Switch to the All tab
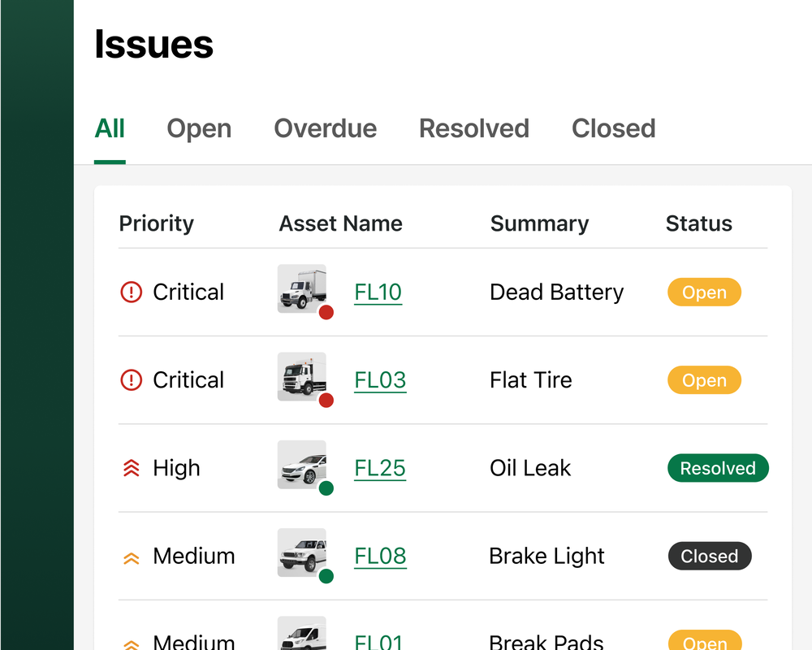This screenshot has width=812, height=650. [110, 128]
